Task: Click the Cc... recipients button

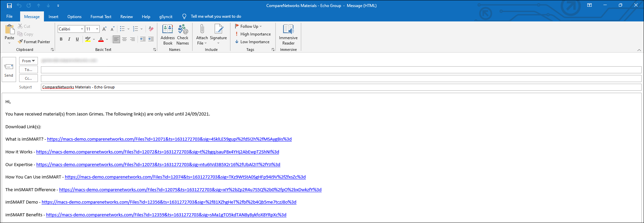Action: (29, 78)
